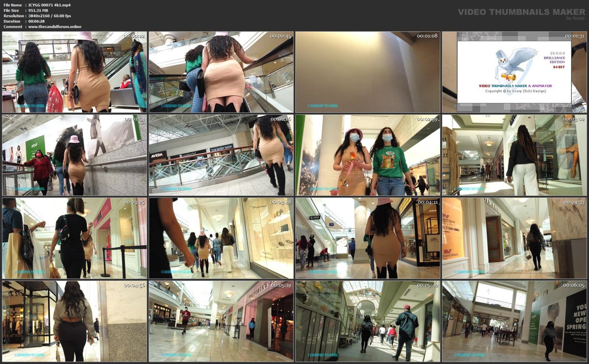Select the thumbnail timestamped 00:01:54
589x364 pixels.
coord(74,155)
